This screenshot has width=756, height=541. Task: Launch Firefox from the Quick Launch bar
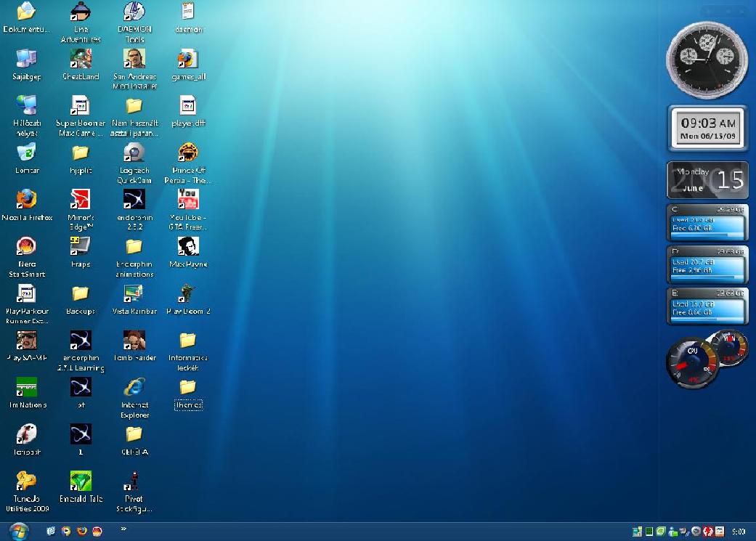(x=81, y=531)
